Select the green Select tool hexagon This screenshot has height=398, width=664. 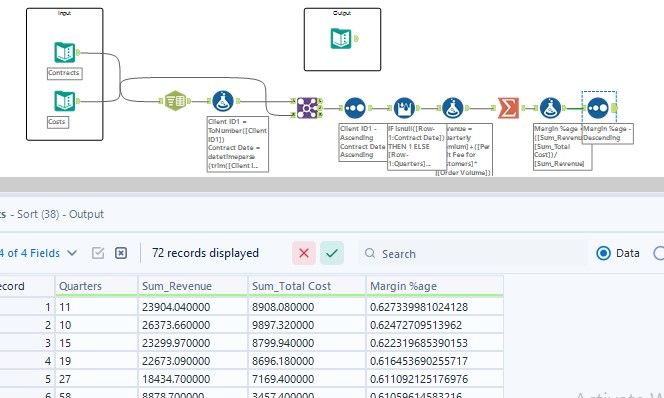point(175,101)
